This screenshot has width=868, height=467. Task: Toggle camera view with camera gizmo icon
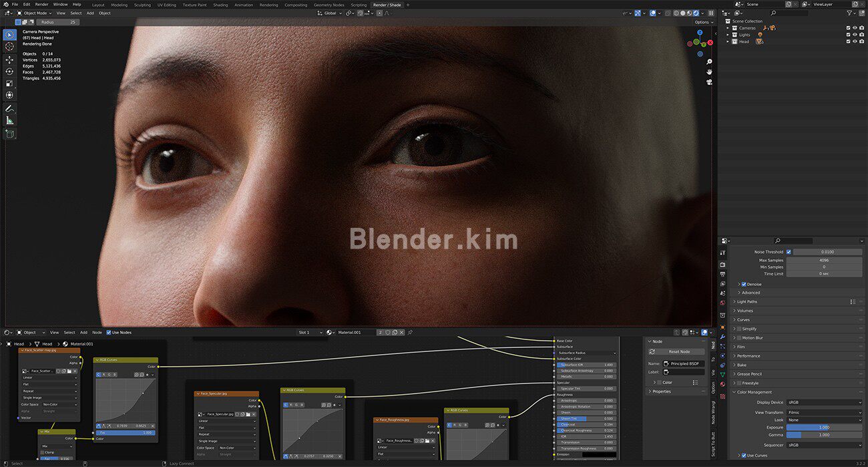click(x=708, y=82)
